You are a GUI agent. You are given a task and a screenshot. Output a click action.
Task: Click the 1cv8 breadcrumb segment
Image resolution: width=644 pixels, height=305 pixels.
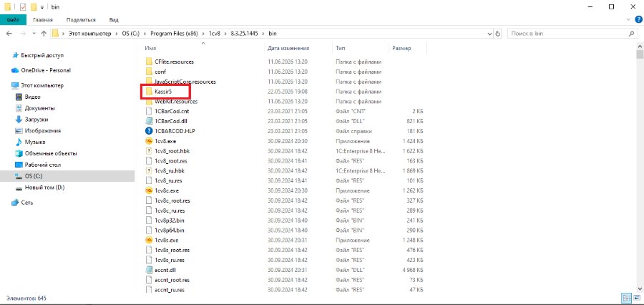tap(214, 34)
